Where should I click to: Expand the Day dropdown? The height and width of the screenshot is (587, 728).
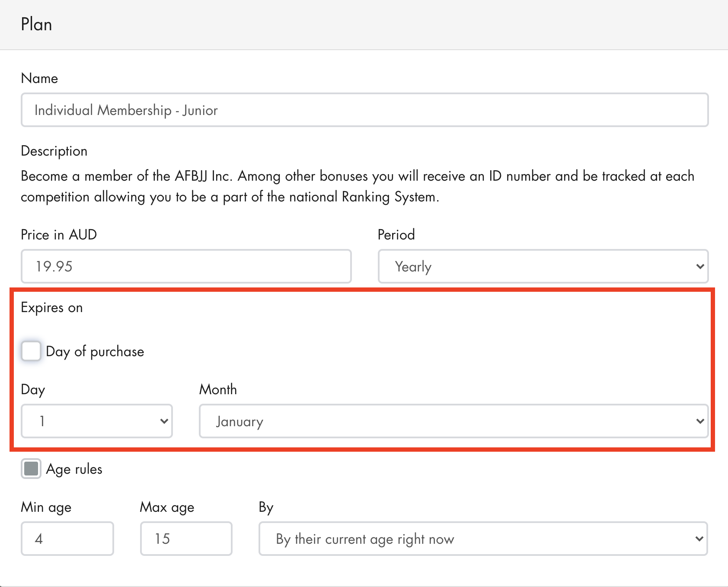coord(97,421)
